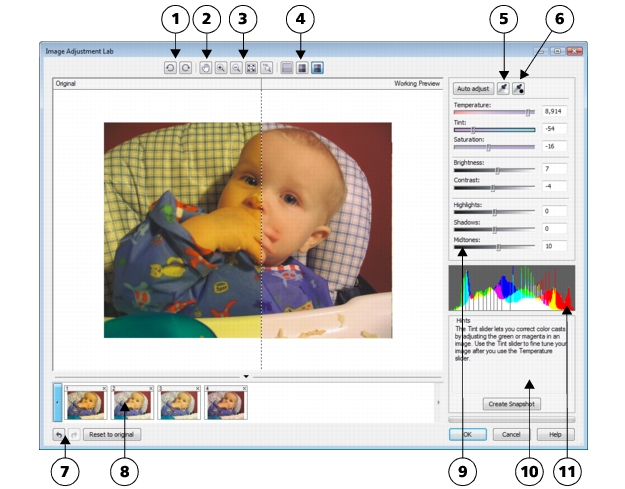Switch to Full preview mode
The image size is (625, 489).
point(288,68)
